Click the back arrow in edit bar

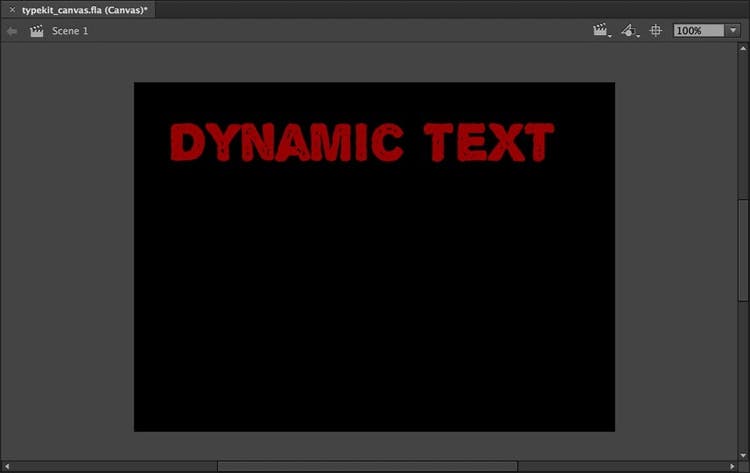pos(11,31)
